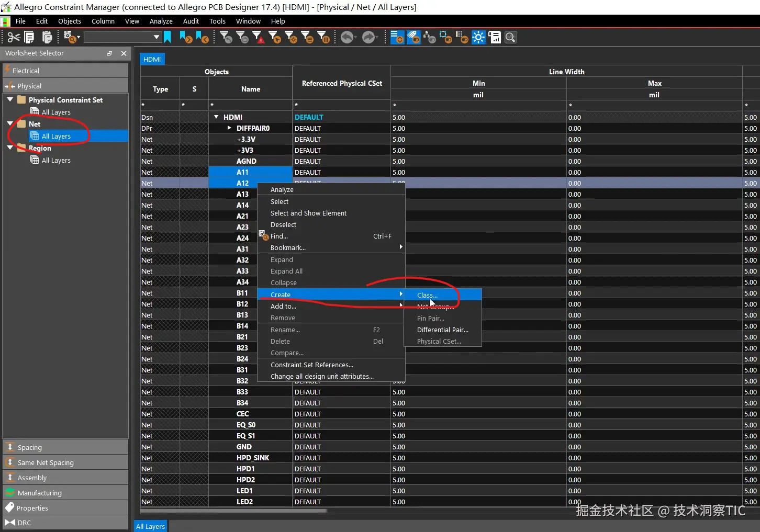
Task: Click the filter with red warning icon
Action: click(x=258, y=37)
